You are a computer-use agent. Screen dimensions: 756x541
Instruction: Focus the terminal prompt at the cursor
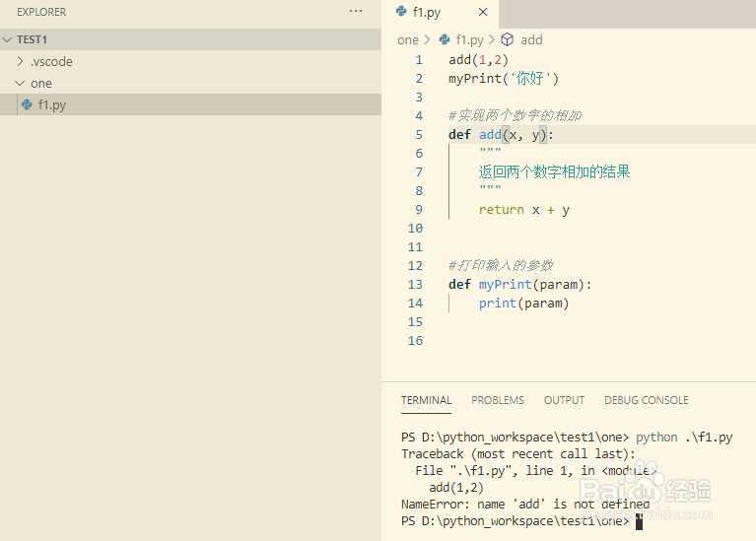[639, 521]
